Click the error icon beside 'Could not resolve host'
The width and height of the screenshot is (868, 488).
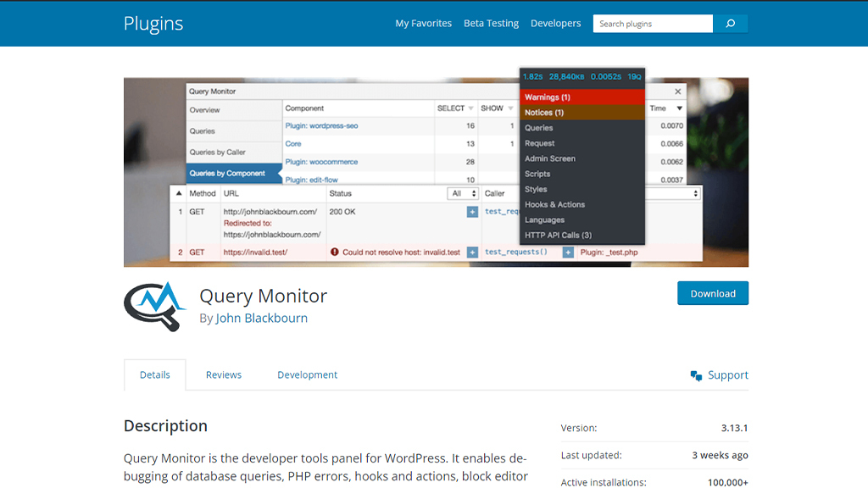pos(336,252)
